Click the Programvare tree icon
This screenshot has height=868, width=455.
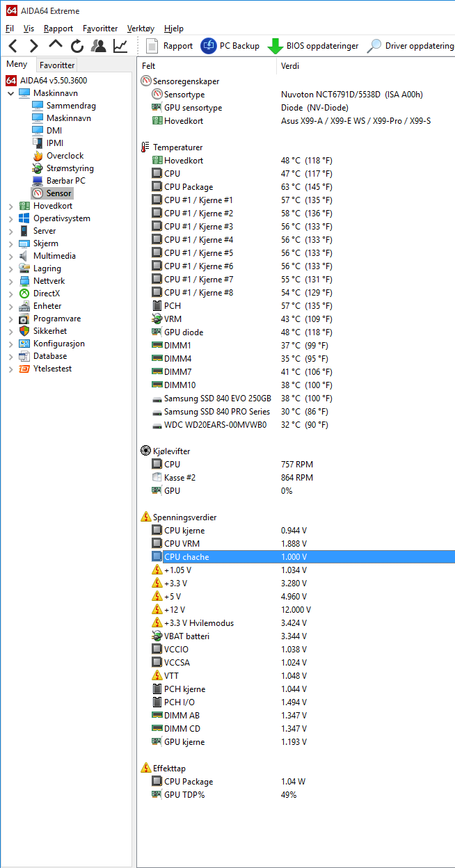coord(25,319)
